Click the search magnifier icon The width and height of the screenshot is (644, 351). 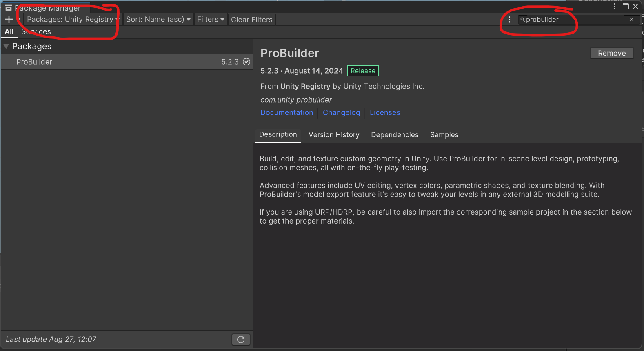point(522,20)
